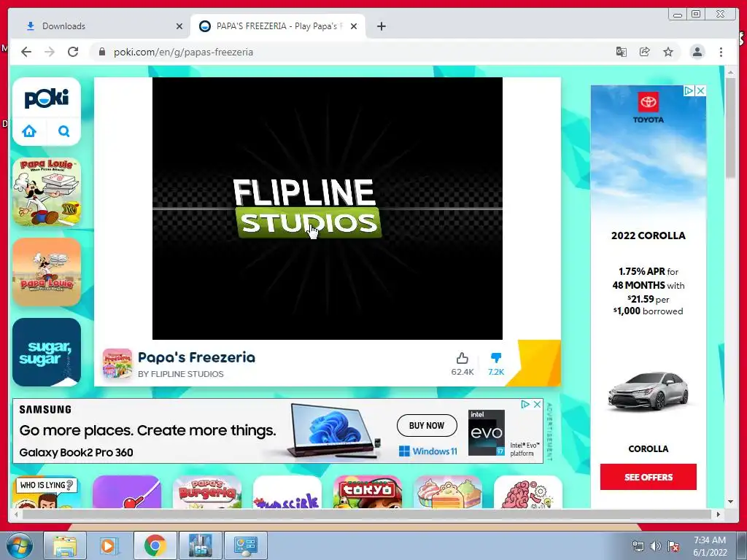Click Papa's Freezeria small game icon
Screen dimensions: 747x560
[117, 363]
